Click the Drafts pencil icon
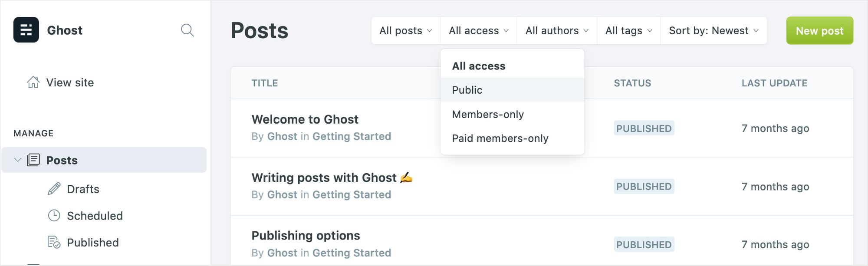 54,189
